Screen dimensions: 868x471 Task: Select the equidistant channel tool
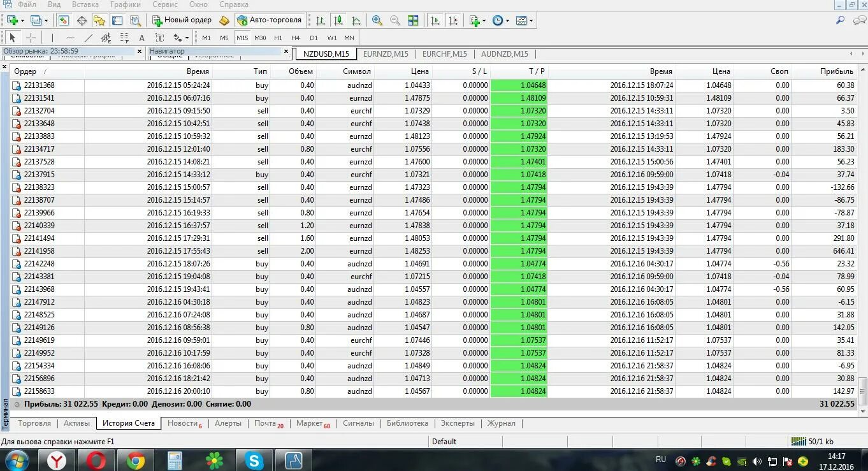point(106,38)
